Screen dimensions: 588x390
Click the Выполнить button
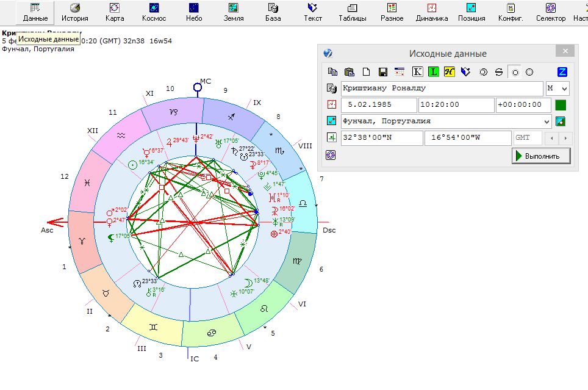pos(541,156)
